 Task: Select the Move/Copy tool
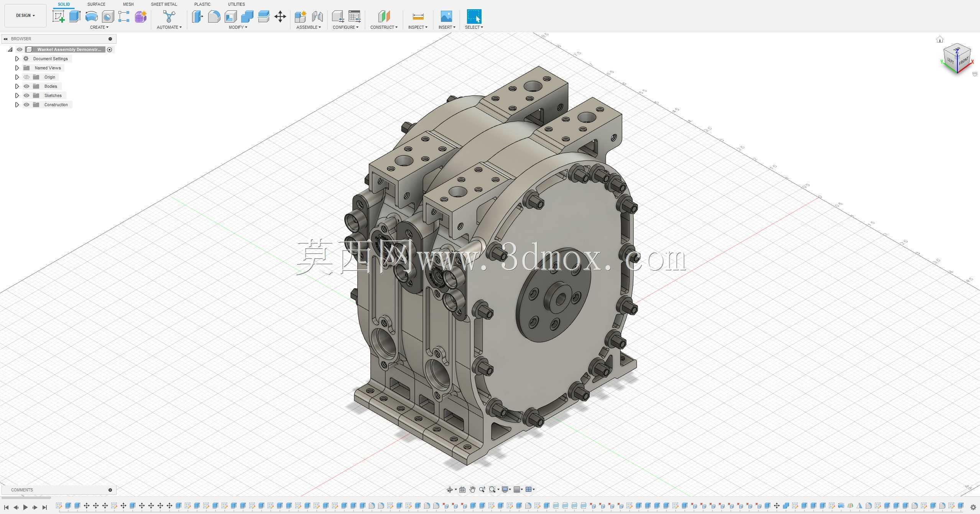coord(280,16)
